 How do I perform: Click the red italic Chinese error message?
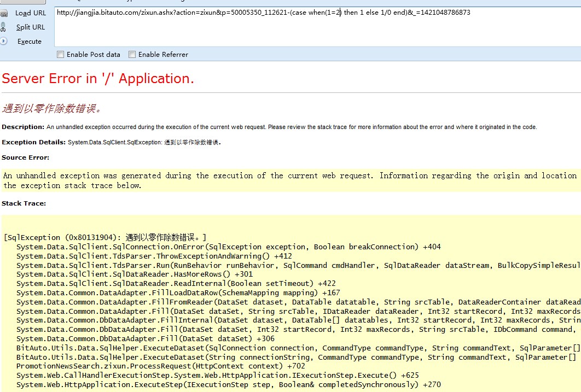(51, 108)
